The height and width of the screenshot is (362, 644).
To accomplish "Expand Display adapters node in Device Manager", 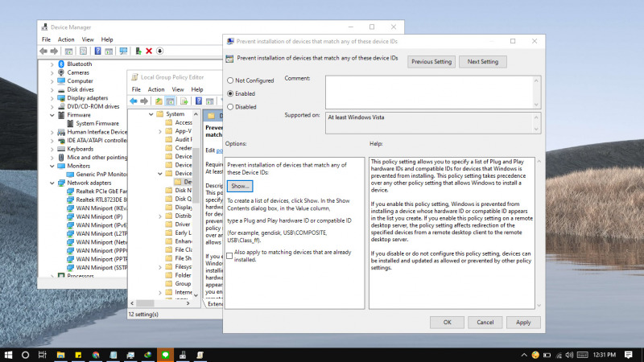I will (52, 98).
